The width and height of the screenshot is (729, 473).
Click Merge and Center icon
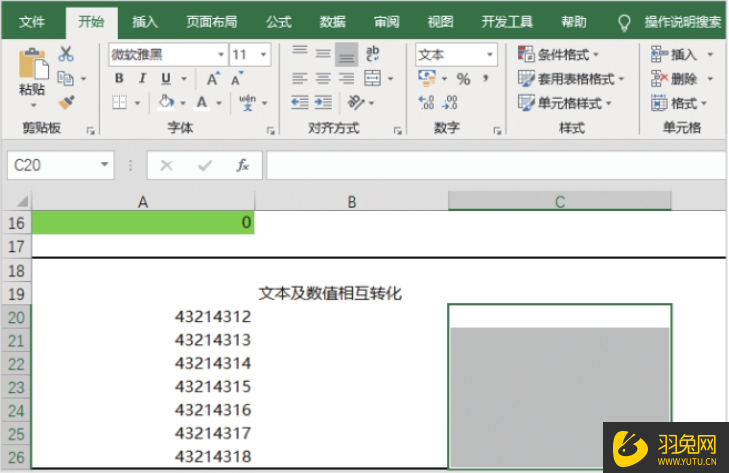pos(372,78)
